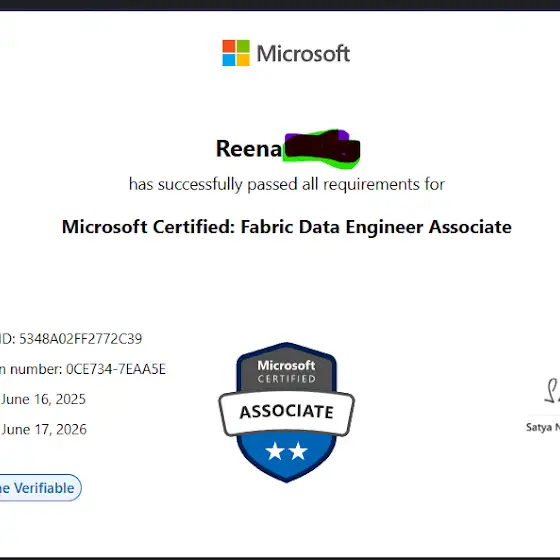Click the red square of Microsoft logo
The height and width of the screenshot is (560, 560).
point(229,46)
